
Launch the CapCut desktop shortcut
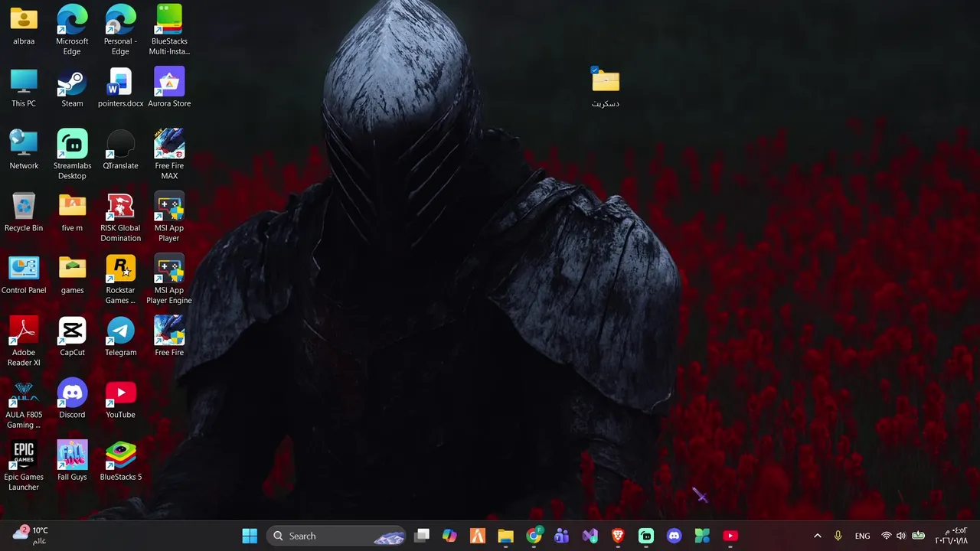coord(72,337)
